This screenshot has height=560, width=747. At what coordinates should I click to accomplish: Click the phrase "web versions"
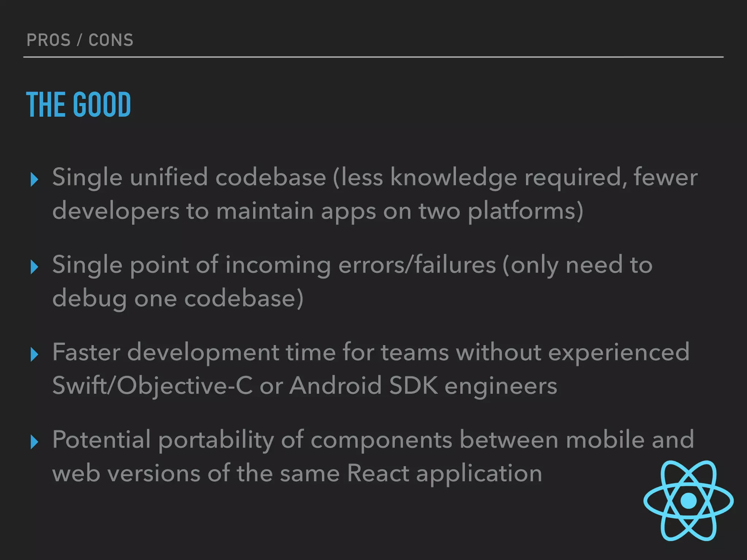click(x=127, y=474)
